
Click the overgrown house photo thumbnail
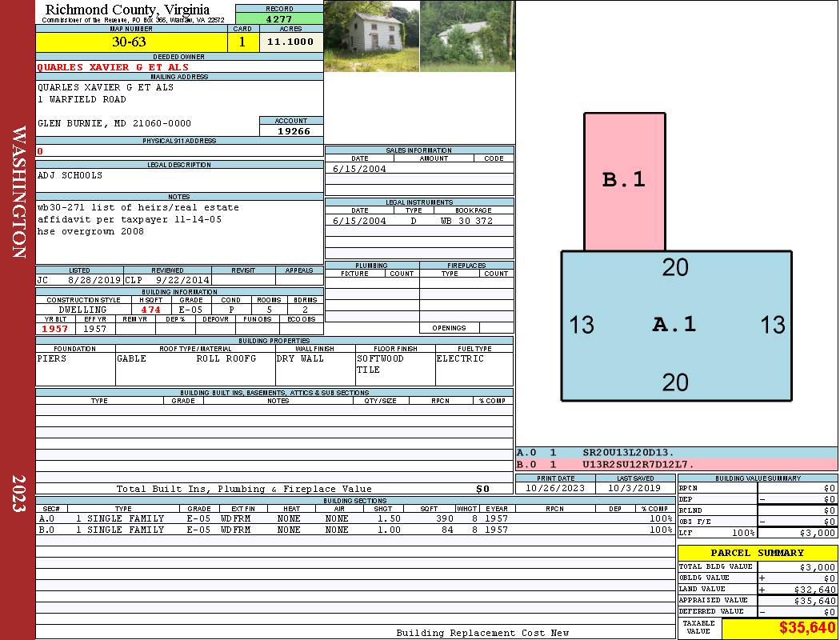click(467, 37)
